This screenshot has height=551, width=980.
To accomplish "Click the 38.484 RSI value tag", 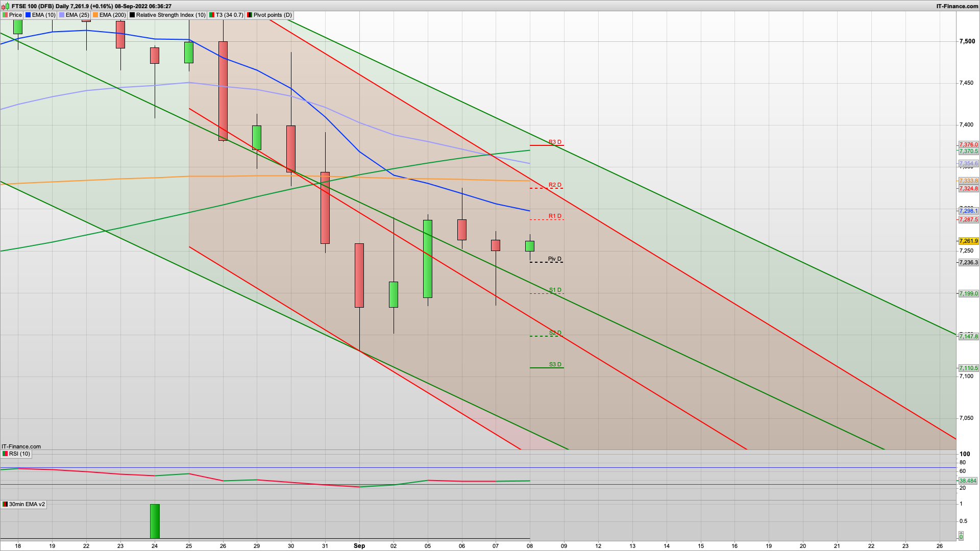I will coord(968,481).
